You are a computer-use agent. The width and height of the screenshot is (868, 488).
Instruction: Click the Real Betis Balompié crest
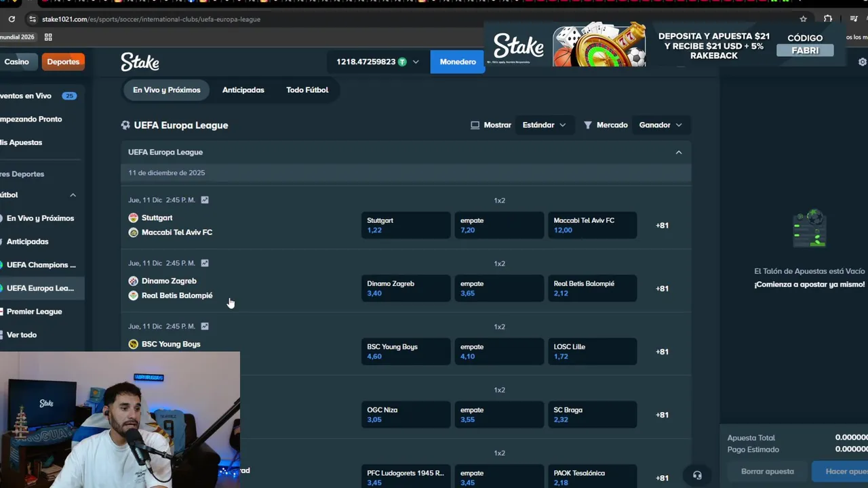pyautogui.click(x=133, y=296)
